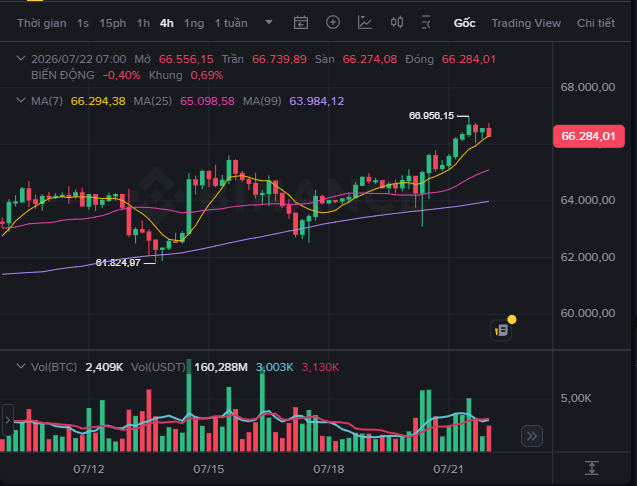Select the candlestick chart style icon
Screen dimensions: 637x486
pos(397,22)
